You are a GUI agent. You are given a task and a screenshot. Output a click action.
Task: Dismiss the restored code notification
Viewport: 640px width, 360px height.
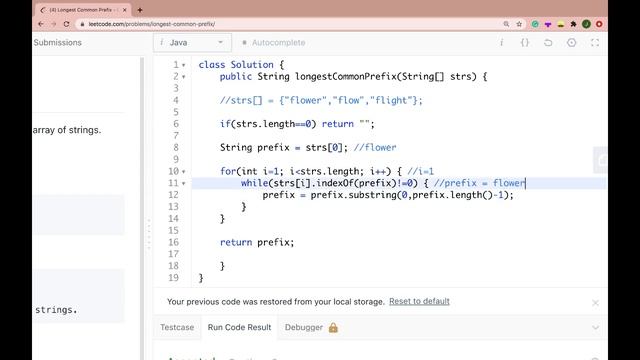tap(596, 303)
